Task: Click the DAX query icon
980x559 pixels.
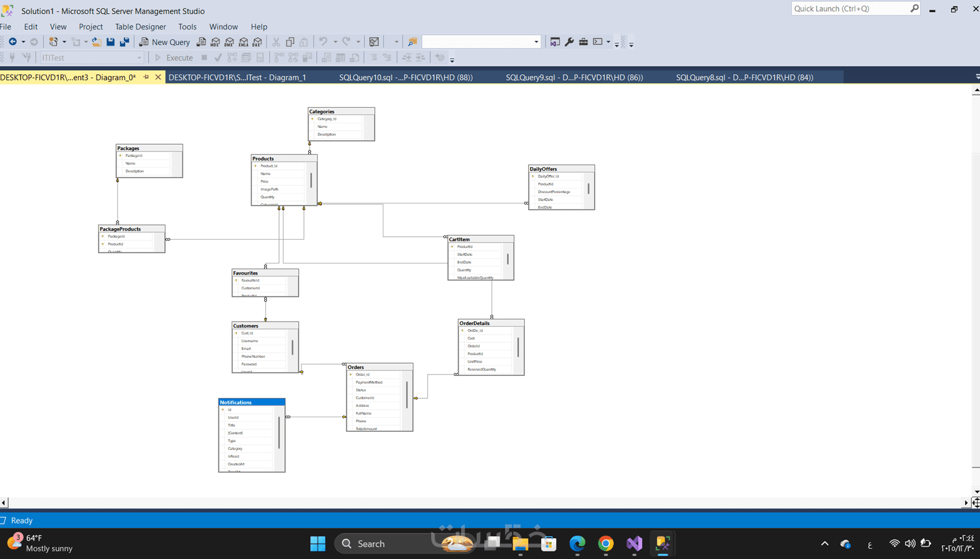Action: coord(257,41)
